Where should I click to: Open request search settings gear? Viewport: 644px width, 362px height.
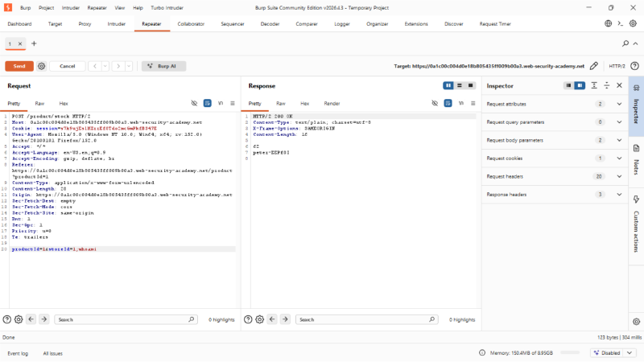[x=19, y=319]
